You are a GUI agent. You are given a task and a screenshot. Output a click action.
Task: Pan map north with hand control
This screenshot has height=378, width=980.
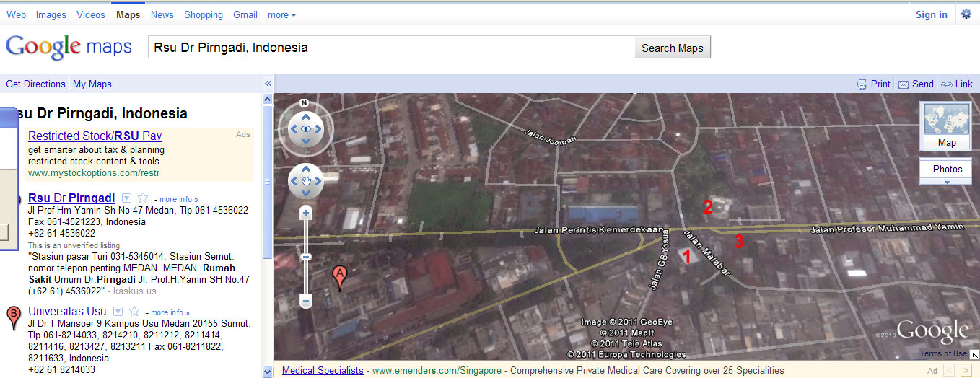click(x=306, y=170)
